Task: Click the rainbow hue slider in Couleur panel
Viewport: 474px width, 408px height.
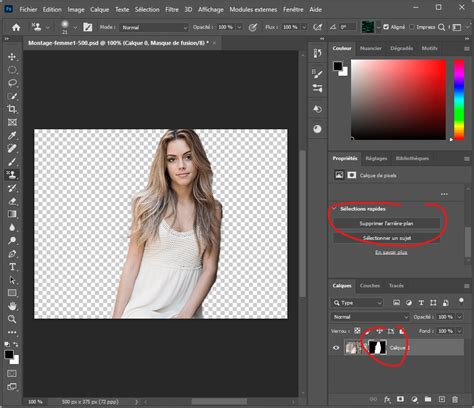Action: coord(459,100)
